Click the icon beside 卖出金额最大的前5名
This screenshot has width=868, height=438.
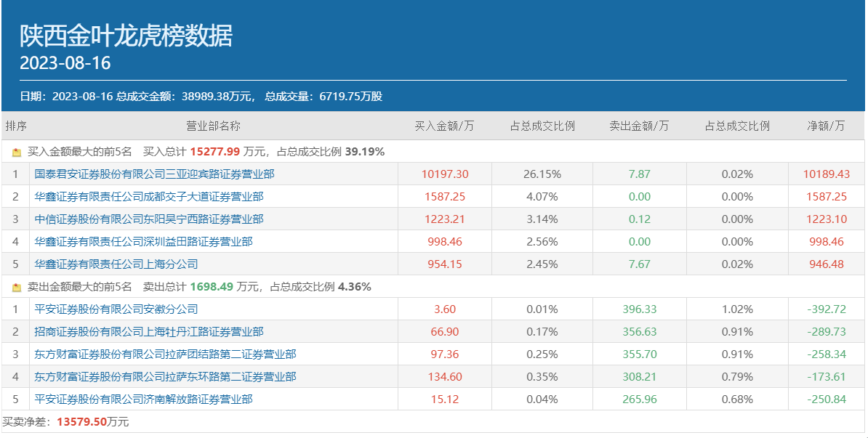click(x=17, y=288)
